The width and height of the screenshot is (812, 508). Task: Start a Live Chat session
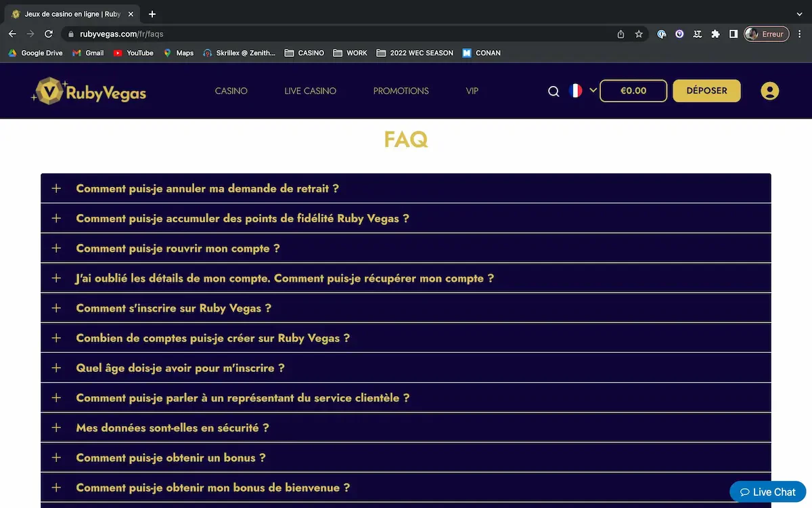(x=767, y=492)
